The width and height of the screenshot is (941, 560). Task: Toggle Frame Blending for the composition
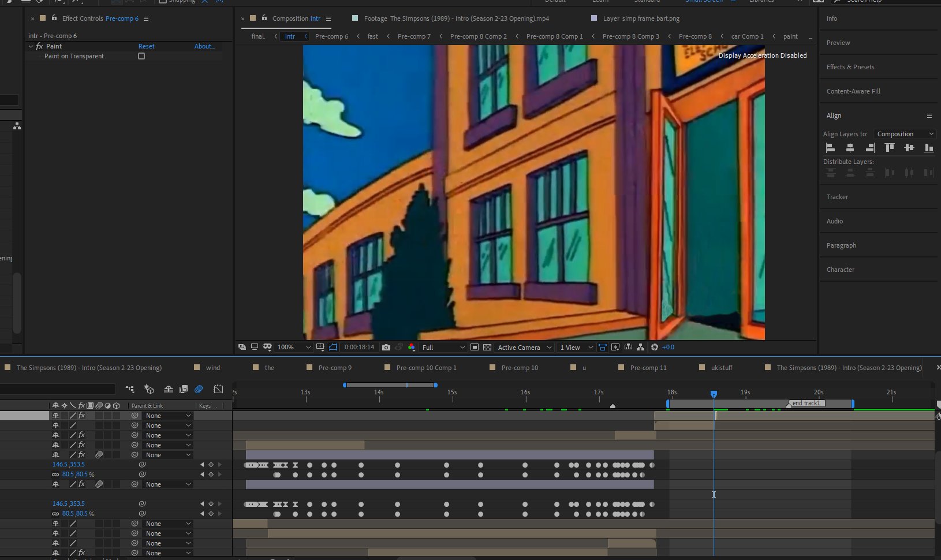184,389
